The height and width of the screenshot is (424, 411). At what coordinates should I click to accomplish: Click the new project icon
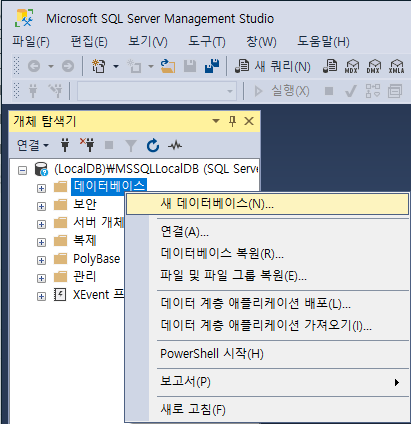[99, 66]
